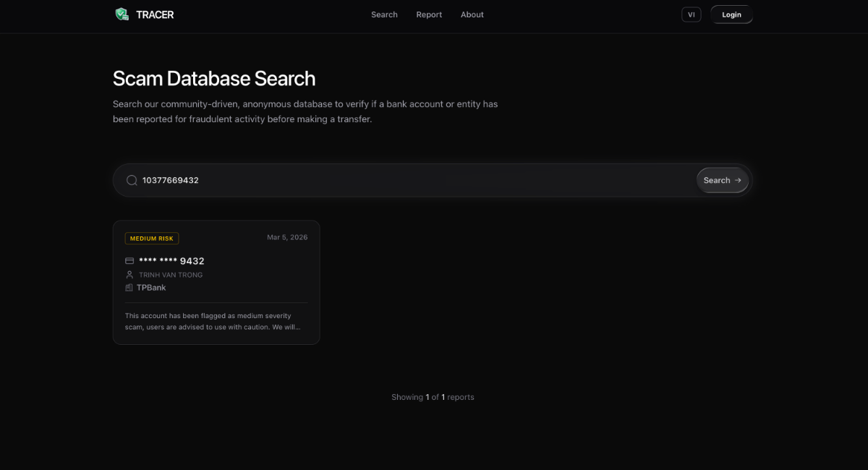Click the arrow icon inside the Search button
868x470 pixels.
click(738, 181)
